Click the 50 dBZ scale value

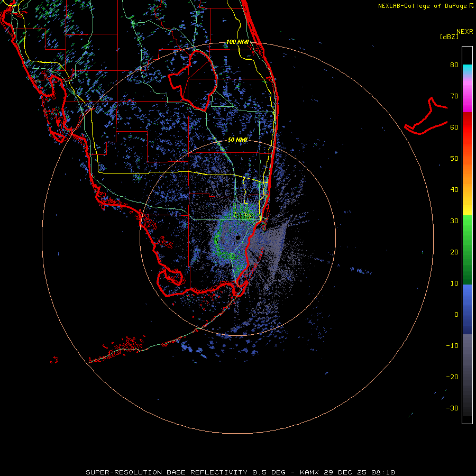[x=454, y=159]
